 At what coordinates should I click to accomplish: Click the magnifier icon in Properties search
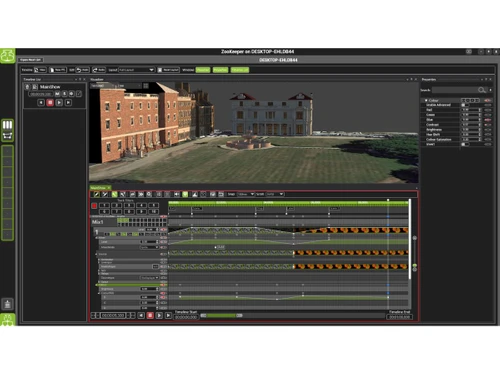click(481, 90)
